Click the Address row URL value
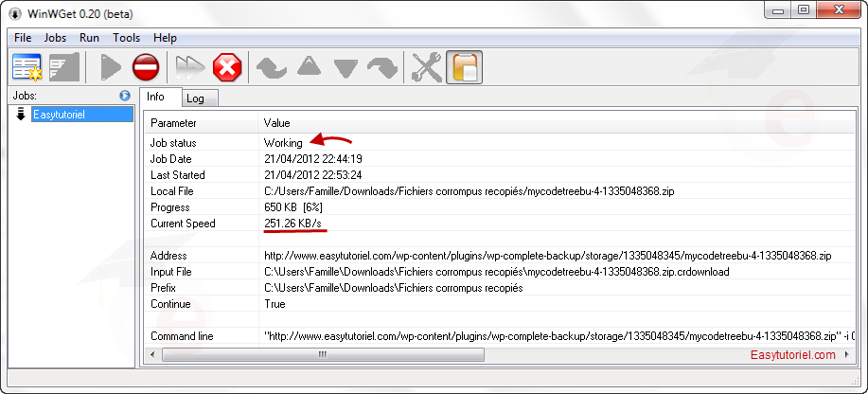 point(547,256)
